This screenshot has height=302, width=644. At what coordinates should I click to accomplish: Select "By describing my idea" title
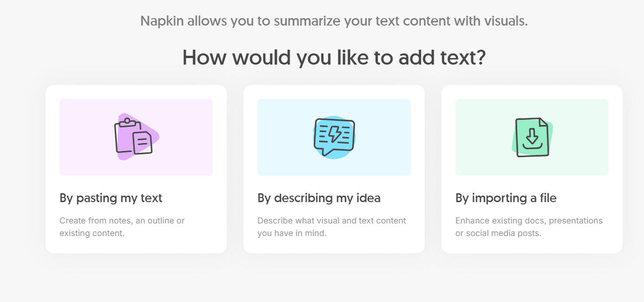pos(319,198)
